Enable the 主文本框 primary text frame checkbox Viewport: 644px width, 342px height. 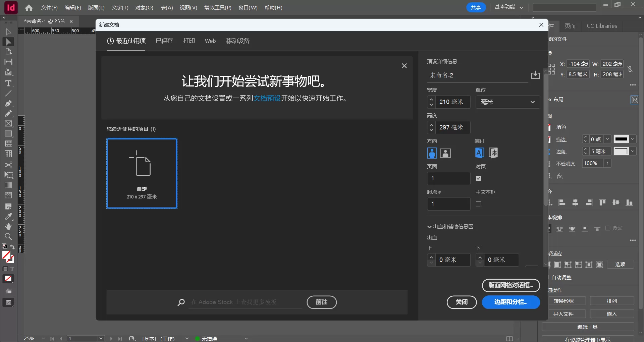point(479,204)
